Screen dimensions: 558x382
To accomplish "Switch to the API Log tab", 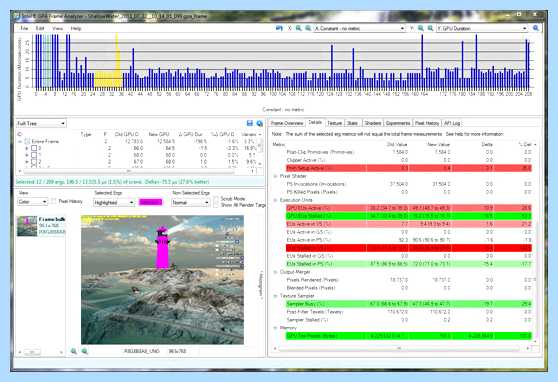I will [x=452, y=123].
